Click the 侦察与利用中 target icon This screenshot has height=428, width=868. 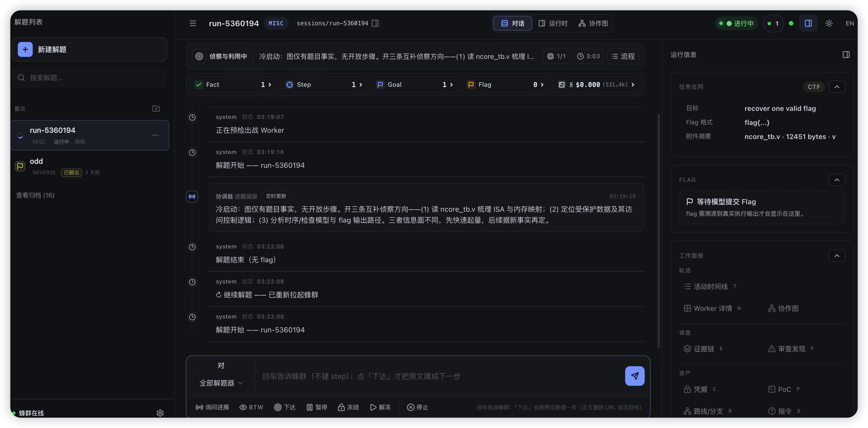(199, 56)
